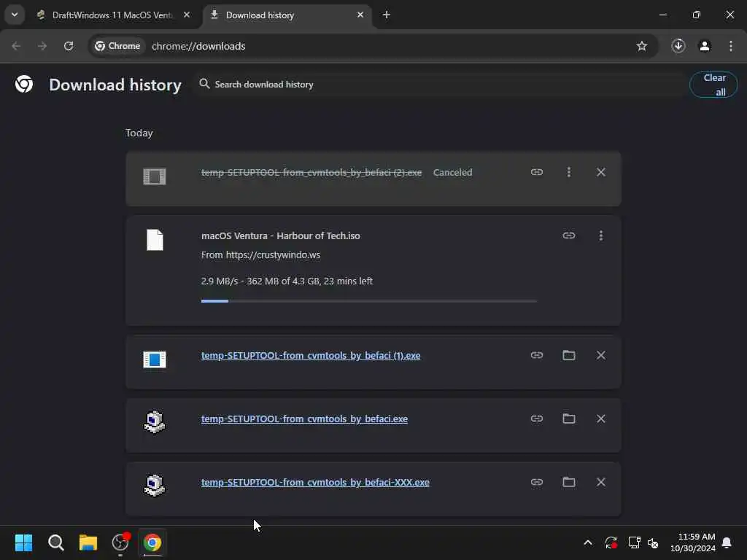Switch to Draft:Windows 11 MacOS tab
The width and height of the screenshot is (747, 560).
(x=112, y=15)
